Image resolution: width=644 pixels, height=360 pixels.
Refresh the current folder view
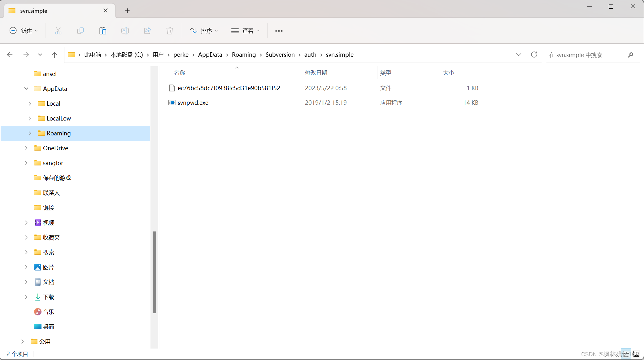(x=534, y=55)
